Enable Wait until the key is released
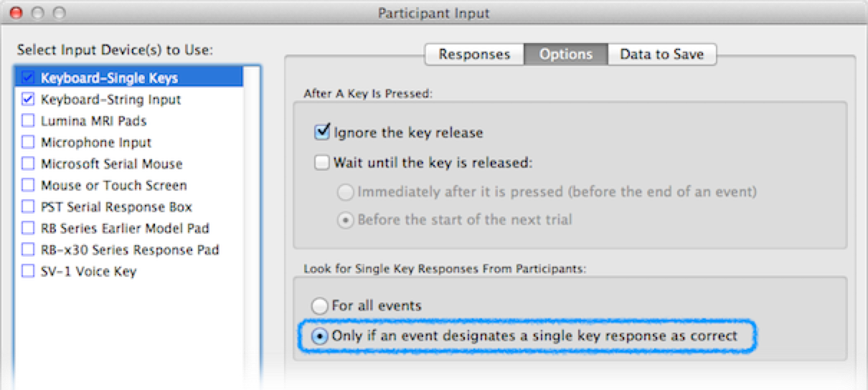The height and width of the screenshot is (390, 868). click(321, 163)
